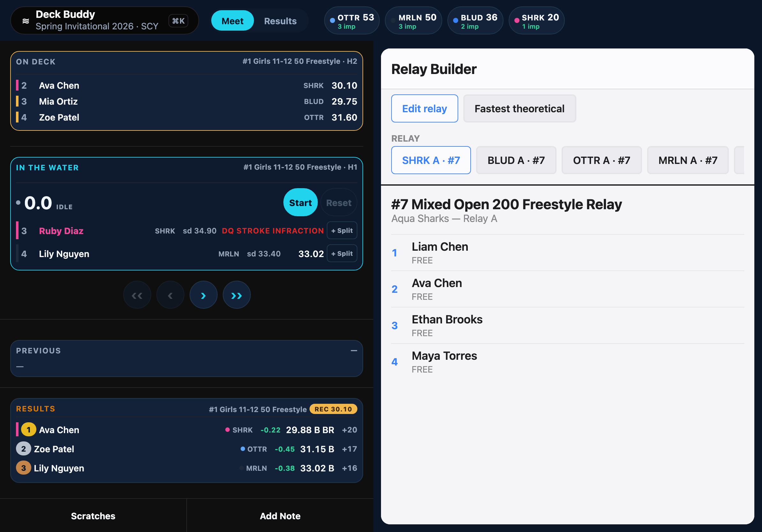The image size is (762, 532).
Task: Go to previous heat with left chevron
Action: pos(170,295)
